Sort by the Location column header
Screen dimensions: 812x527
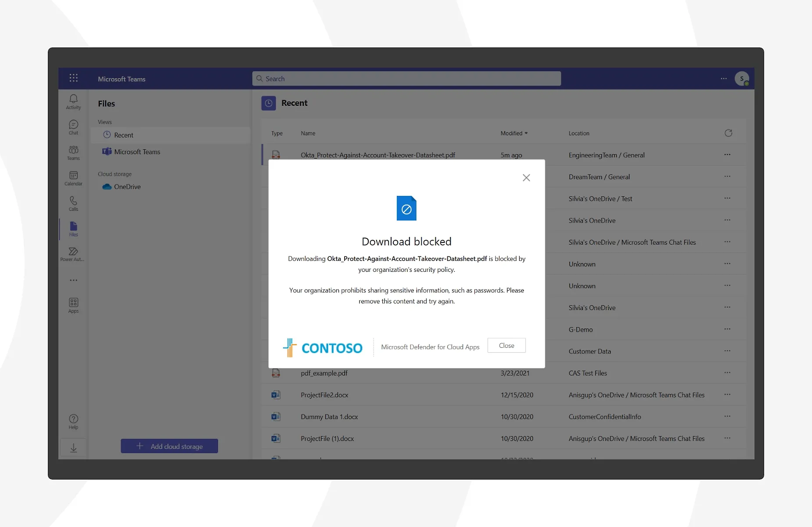point(579,133)
